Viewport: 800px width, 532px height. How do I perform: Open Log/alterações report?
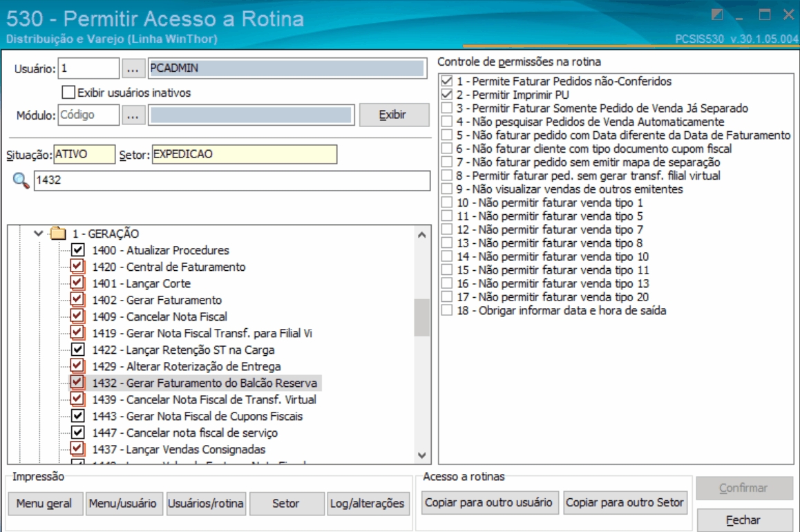(368, 504)
